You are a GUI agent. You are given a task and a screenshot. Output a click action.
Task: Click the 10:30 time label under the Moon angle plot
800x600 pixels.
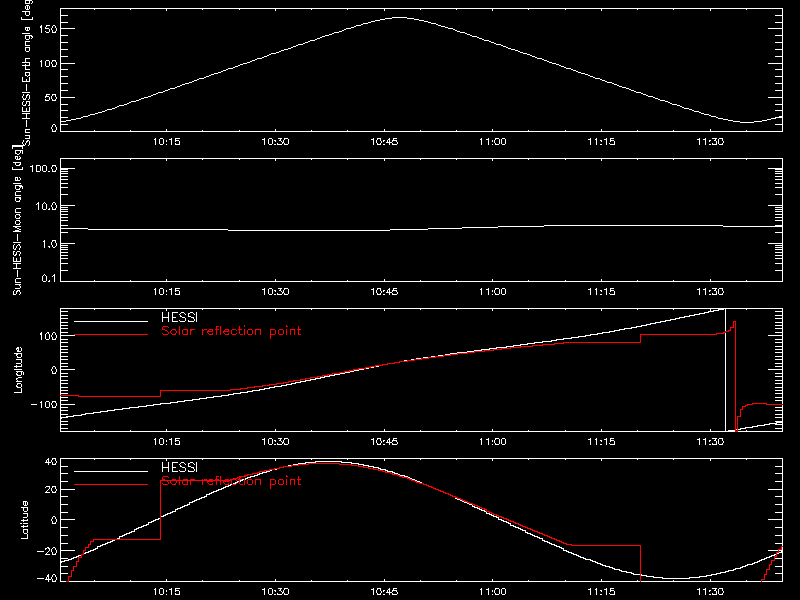[x=276, y=291]
